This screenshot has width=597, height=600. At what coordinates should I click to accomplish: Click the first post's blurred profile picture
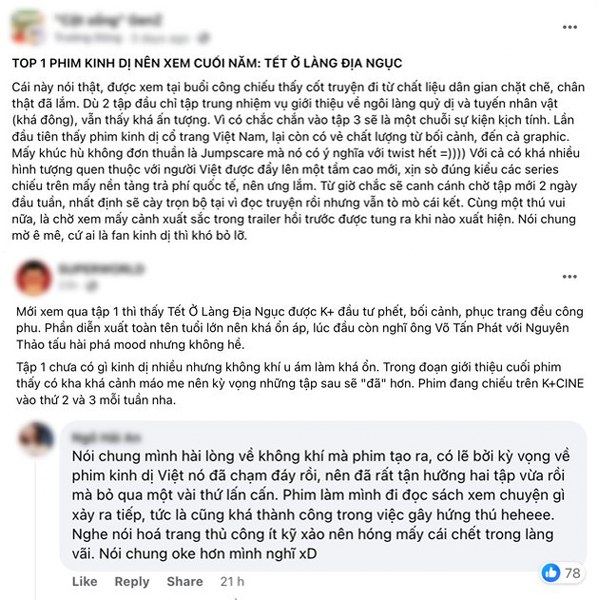(x=27, y=28)
